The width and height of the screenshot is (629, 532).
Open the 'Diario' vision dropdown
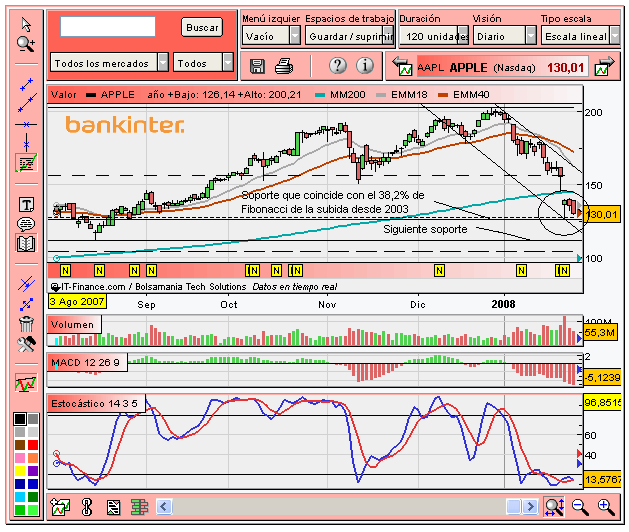505,36
